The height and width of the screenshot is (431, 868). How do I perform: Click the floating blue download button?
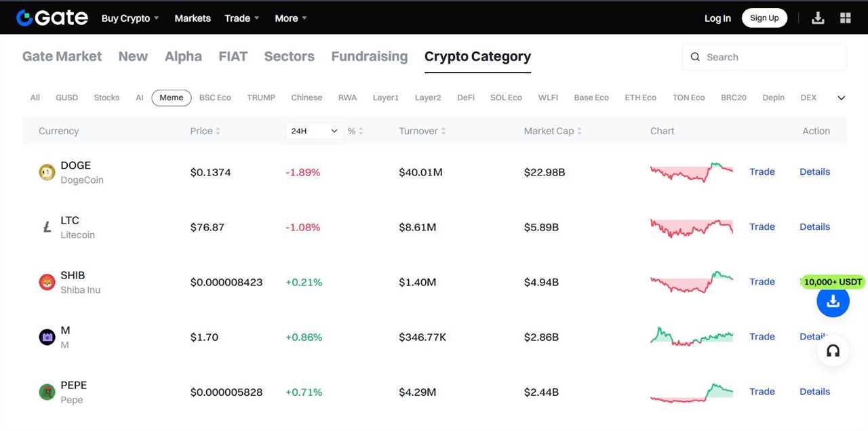click(x=833, y=302)
